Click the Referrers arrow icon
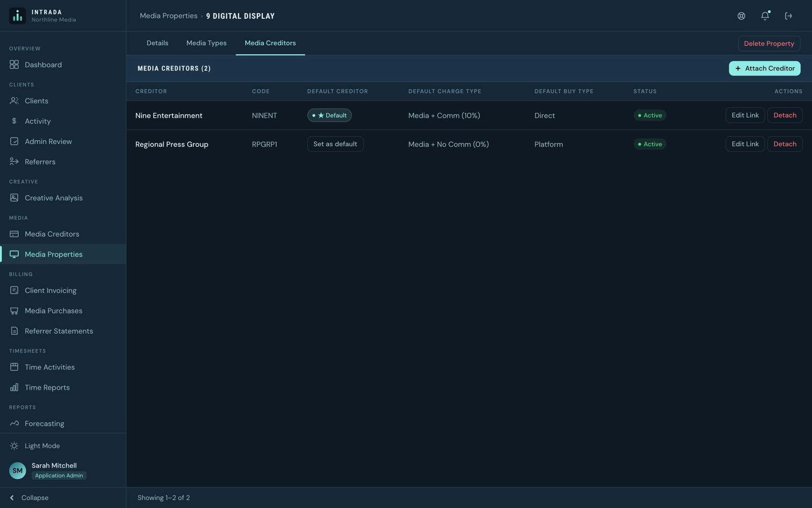The image size is (812, 508). click(14, 162)
